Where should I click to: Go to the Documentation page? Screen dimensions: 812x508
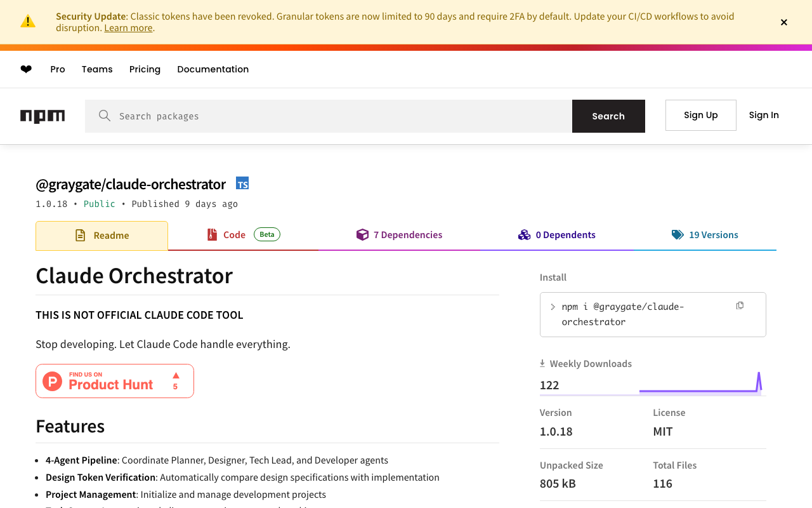[213, 69]
